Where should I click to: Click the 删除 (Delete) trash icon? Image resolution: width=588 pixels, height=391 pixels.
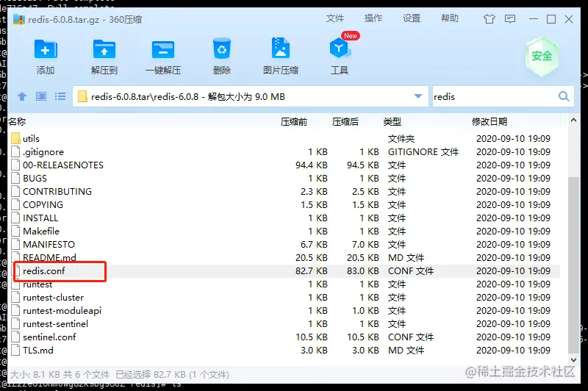pyautogui.click(x=222, y=49)
